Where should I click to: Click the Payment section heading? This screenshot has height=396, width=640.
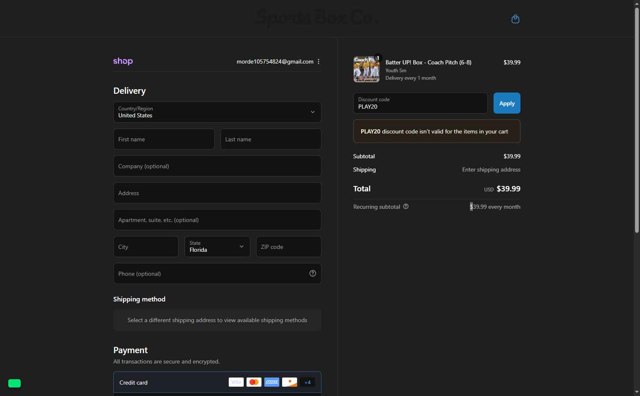coord(130,350)
